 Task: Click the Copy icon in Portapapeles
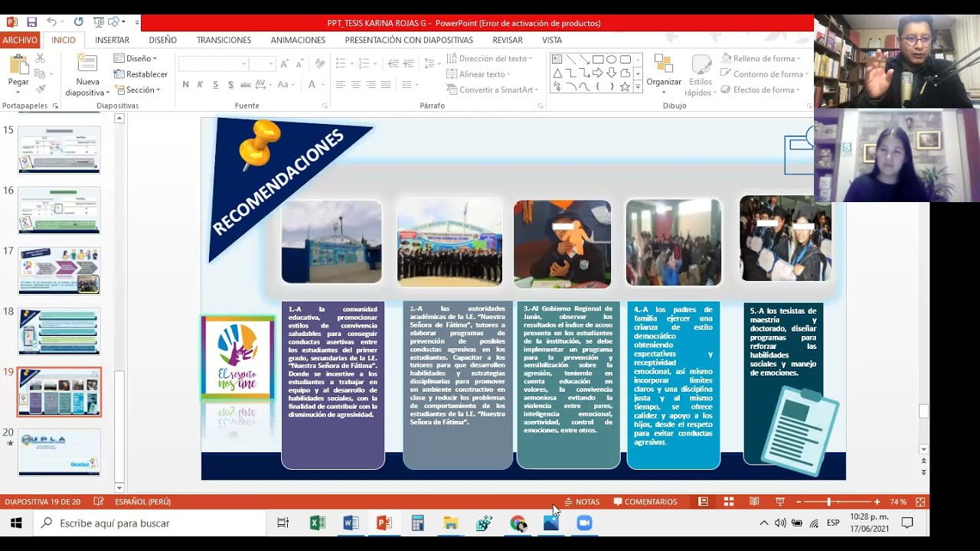[x=40, y=74]
